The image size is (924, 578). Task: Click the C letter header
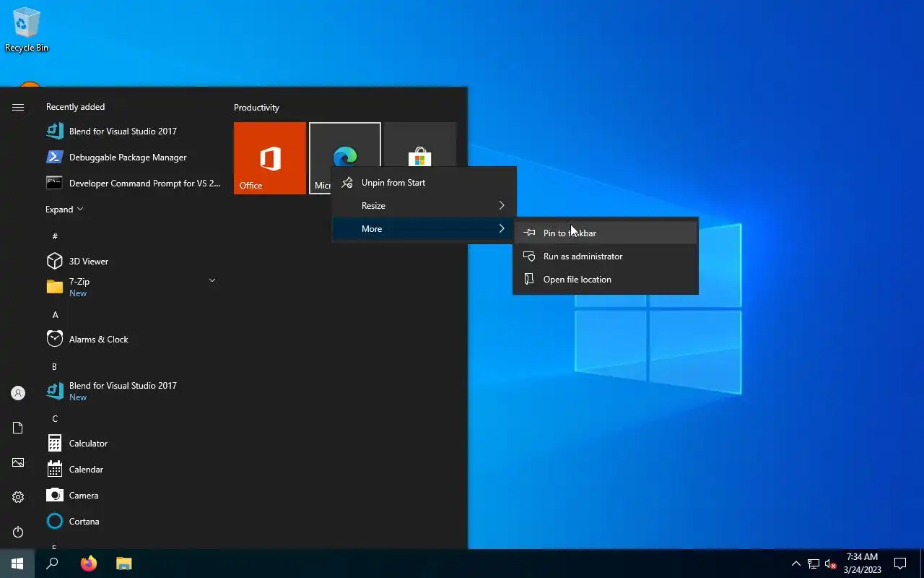tap(55, 418)
